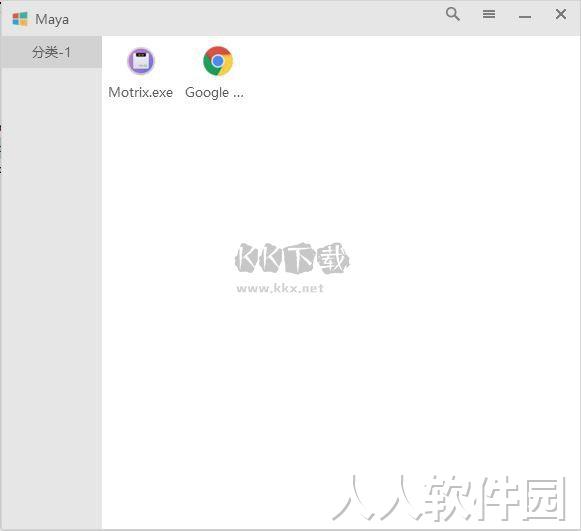Launch the Google Chrome icon

pyautogui.click(x=218, y=61)
